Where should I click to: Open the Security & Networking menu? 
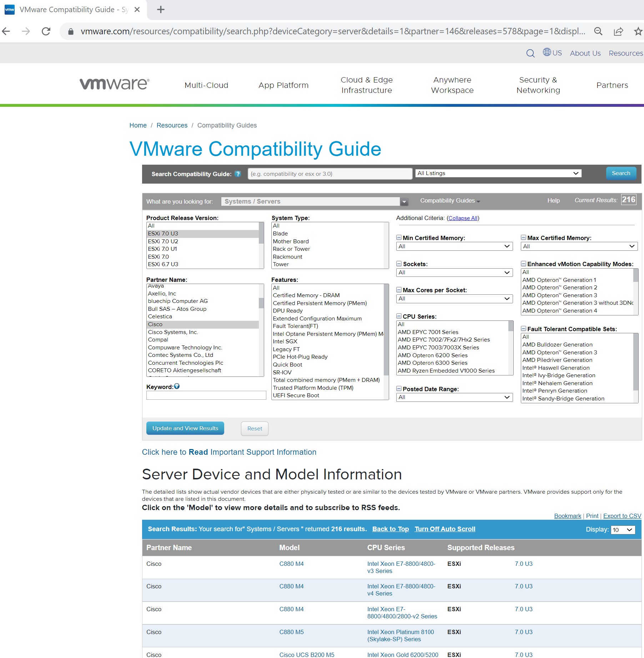click(538, 85)
